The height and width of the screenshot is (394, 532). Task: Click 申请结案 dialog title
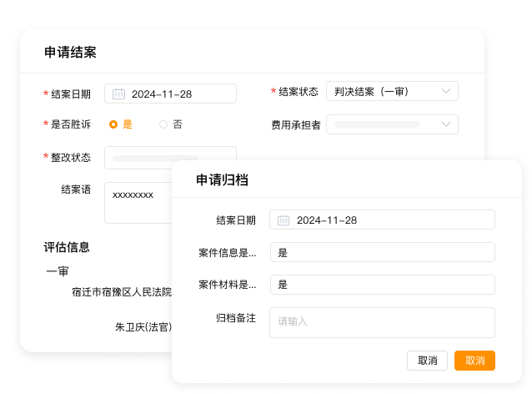point(70,53)
